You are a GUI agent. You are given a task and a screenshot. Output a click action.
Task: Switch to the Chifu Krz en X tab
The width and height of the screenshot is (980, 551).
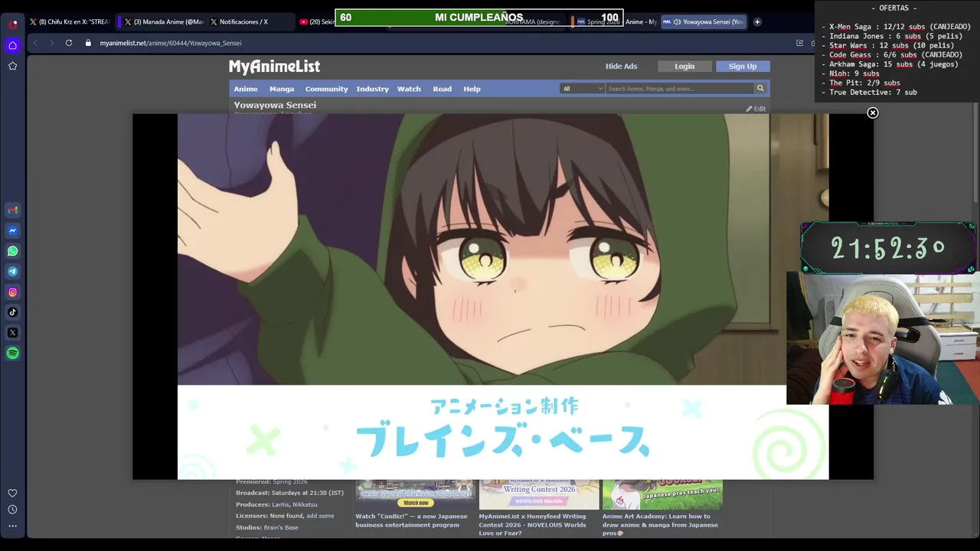[69, 21]
